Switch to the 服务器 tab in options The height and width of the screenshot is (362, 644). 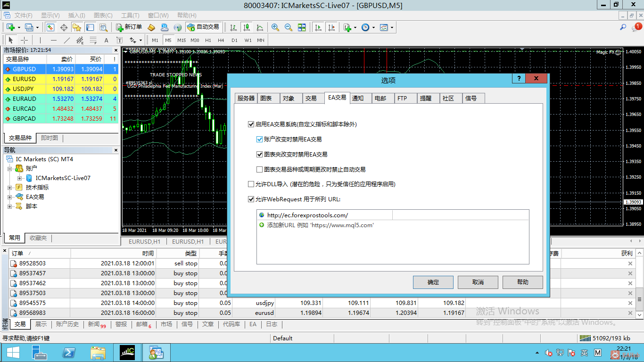[246, 99]
